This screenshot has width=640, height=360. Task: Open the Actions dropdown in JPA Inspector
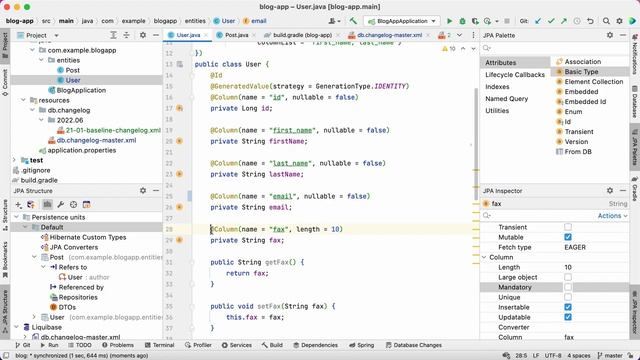pyautogui.click(x=612, y=216)
